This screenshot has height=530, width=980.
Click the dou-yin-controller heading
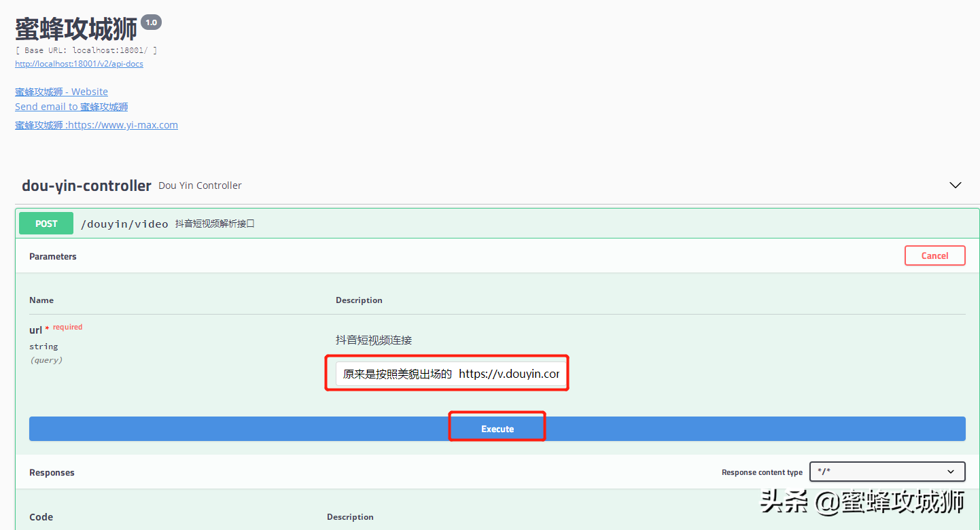point(86,185)
